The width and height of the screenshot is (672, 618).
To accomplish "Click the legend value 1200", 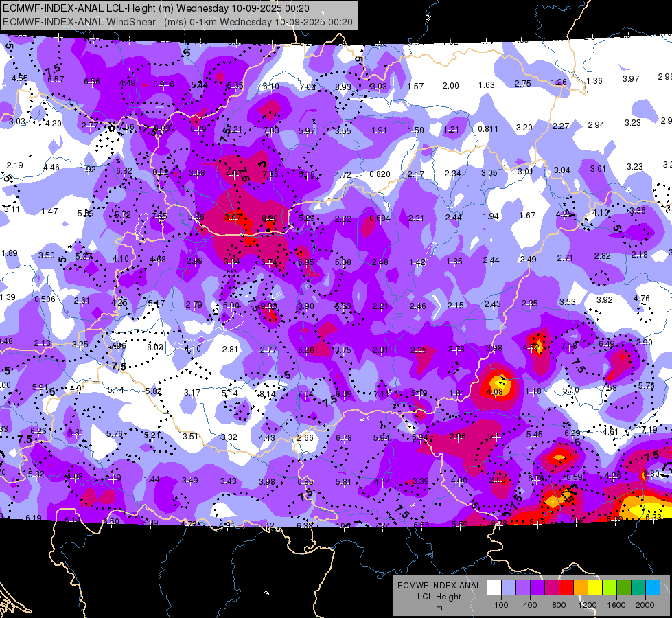I will [587, 605].
